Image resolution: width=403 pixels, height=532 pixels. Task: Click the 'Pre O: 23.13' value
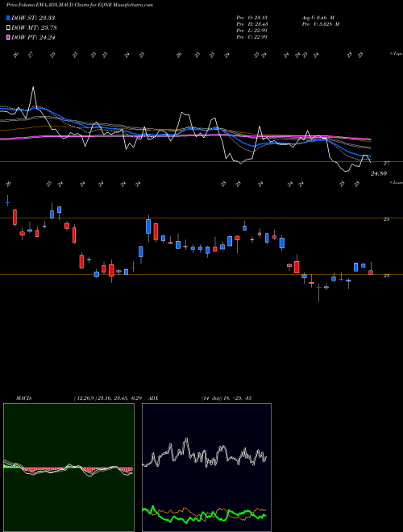pos(252,18)
